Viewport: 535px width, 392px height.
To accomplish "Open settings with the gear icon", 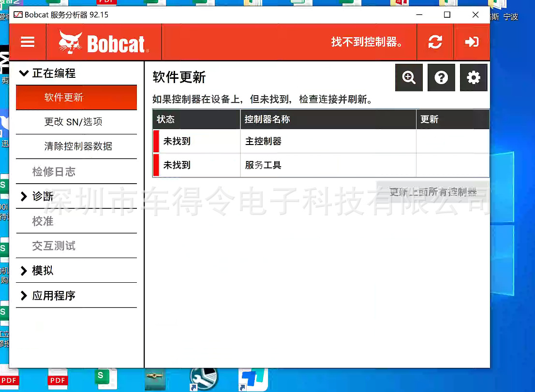I will click(x=474, y=77).
